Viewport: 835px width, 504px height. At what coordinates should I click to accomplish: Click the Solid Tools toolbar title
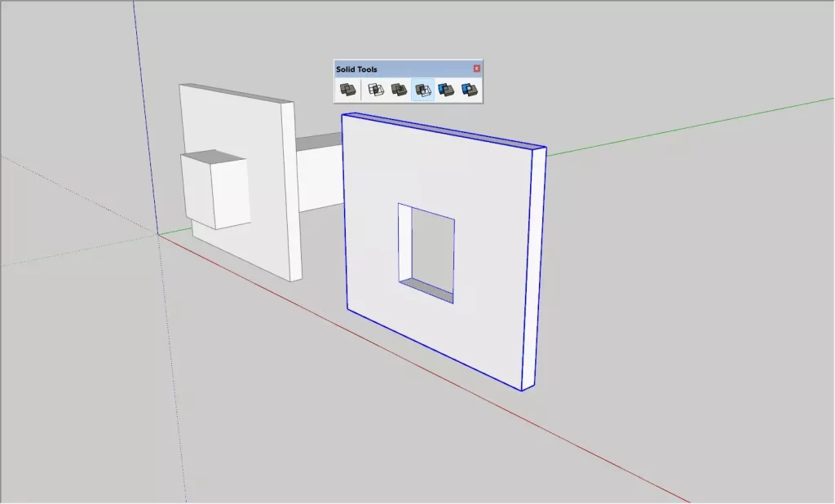pyautogui.click(x=356, y=69)
